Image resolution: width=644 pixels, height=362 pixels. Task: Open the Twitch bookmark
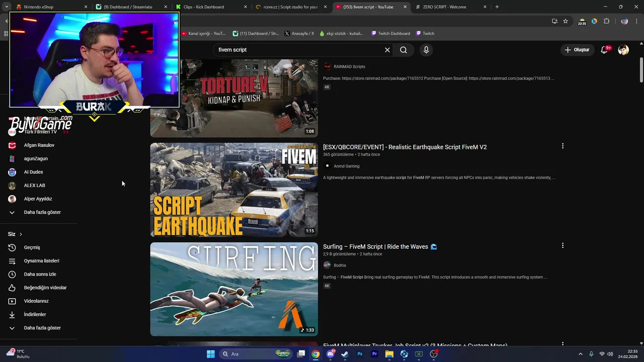click(x=425, y=34)
